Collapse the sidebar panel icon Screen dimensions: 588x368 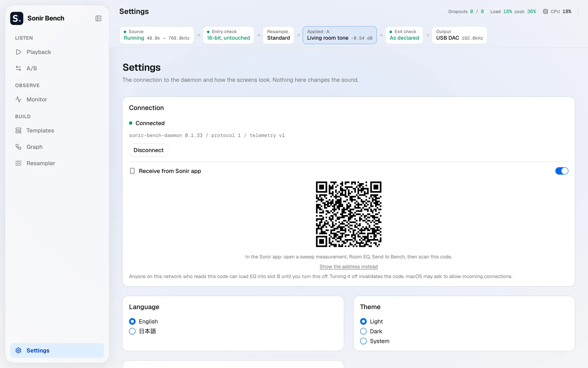point(98,18)
